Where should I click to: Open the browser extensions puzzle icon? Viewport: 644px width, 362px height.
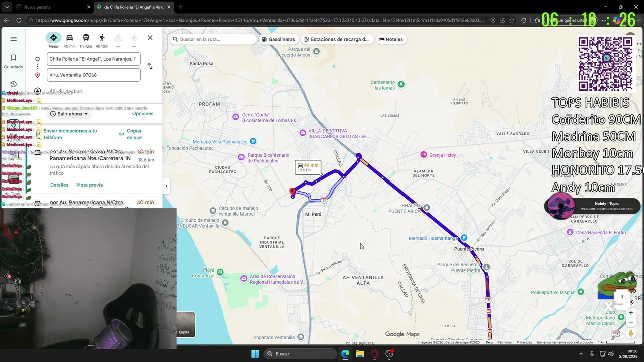coord(524,20)
